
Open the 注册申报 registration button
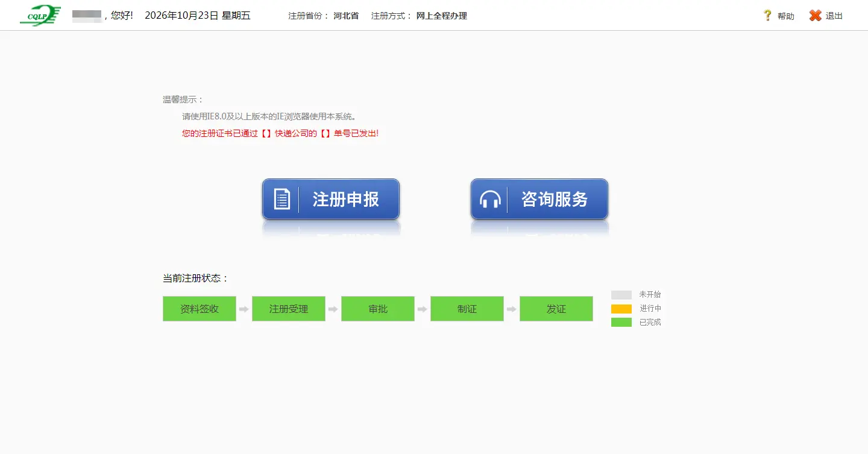(x=331, y=199)
